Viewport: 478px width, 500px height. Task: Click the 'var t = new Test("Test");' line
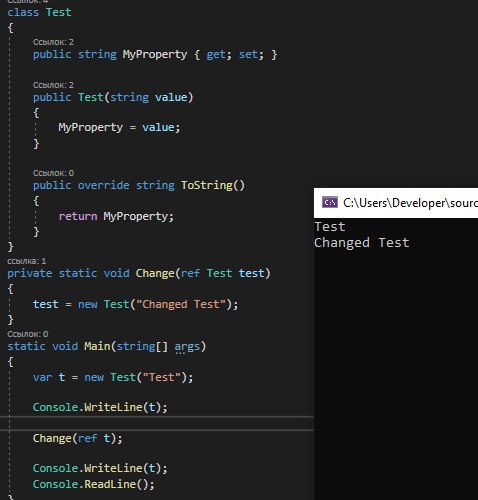[x=113, y=377]
